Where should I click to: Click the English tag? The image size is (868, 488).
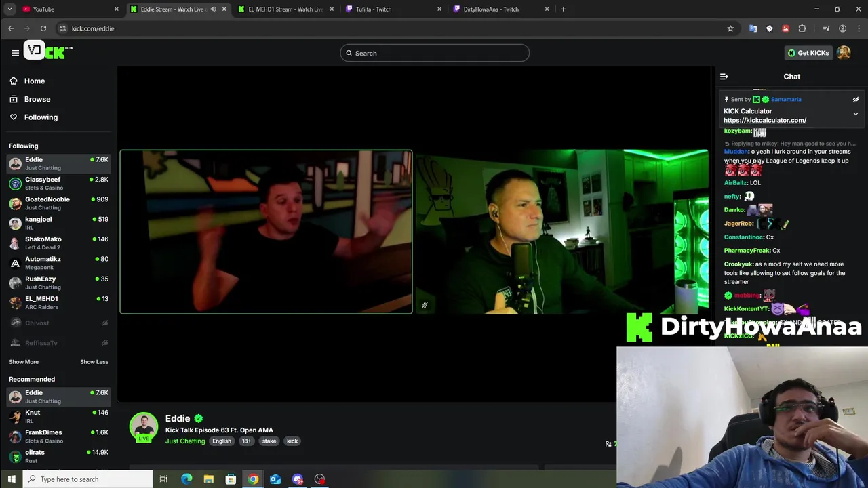click(221, 441)
